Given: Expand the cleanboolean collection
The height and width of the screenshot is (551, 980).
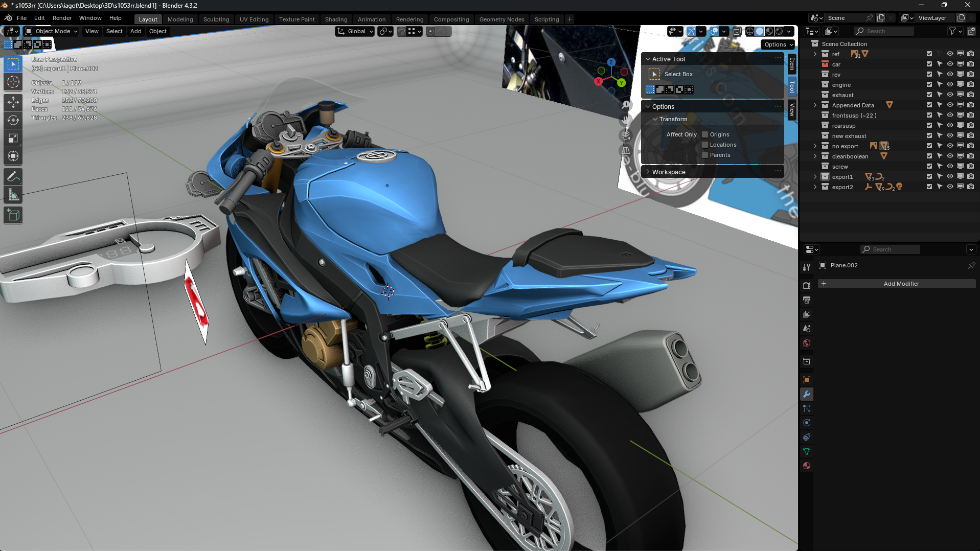Looking at the screenshot, I should click(x=815, y=156).
